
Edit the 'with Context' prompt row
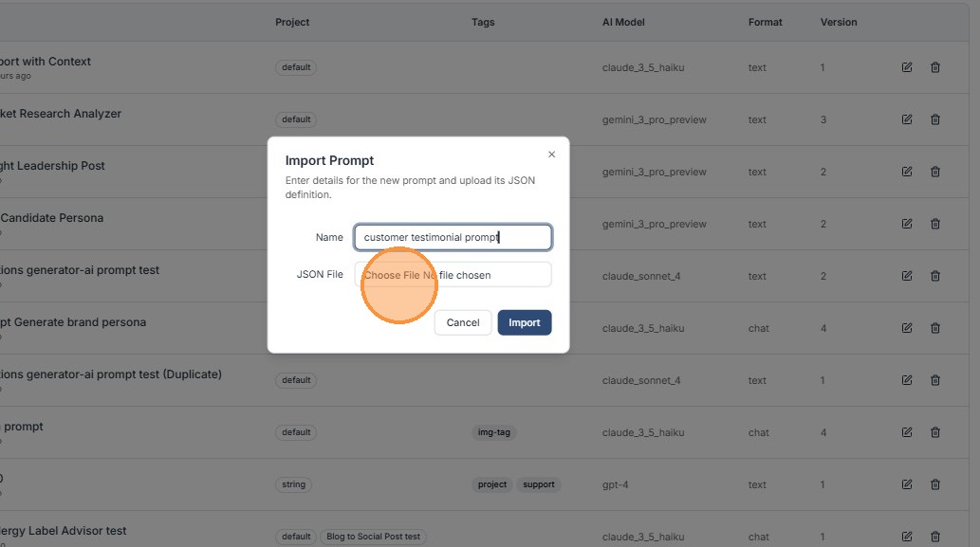[x=907, y=67]
